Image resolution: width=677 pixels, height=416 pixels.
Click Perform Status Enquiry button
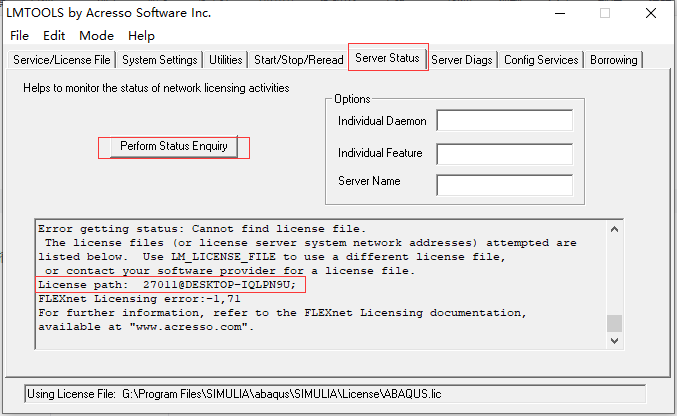(x=174, y=146)
